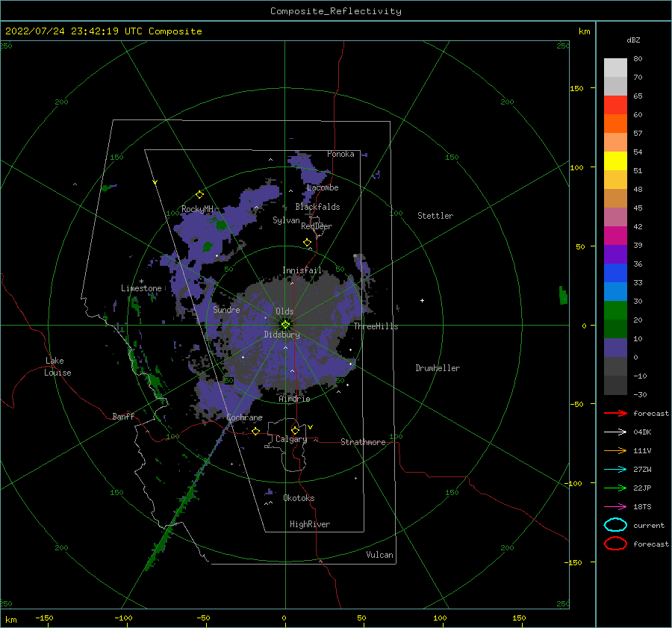Click the white plus marker east of ThreeHills
The width and height of the screenshot is (672, 628).
point(422,300)
